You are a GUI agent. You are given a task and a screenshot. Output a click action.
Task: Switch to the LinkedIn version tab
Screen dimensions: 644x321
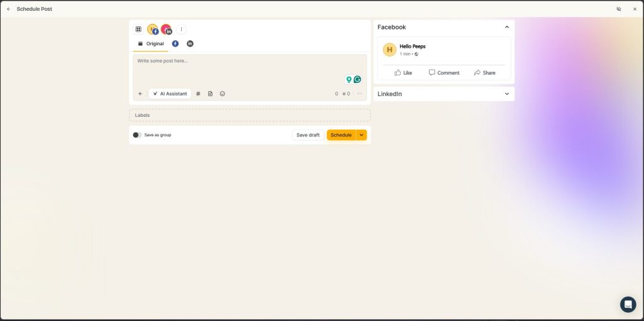pyautogui.click(x=190, y=43)
